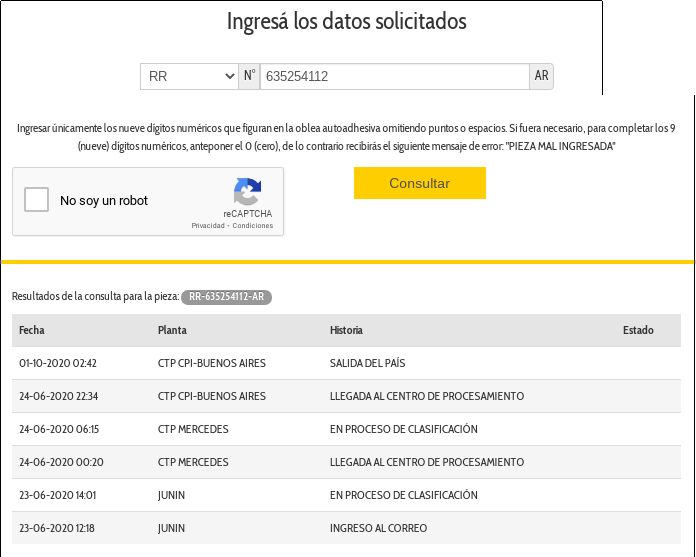Click the Ingresá los datos solicitados heading
The height and width of the screenshot is (557, 696).
click(x=347, y=21)
